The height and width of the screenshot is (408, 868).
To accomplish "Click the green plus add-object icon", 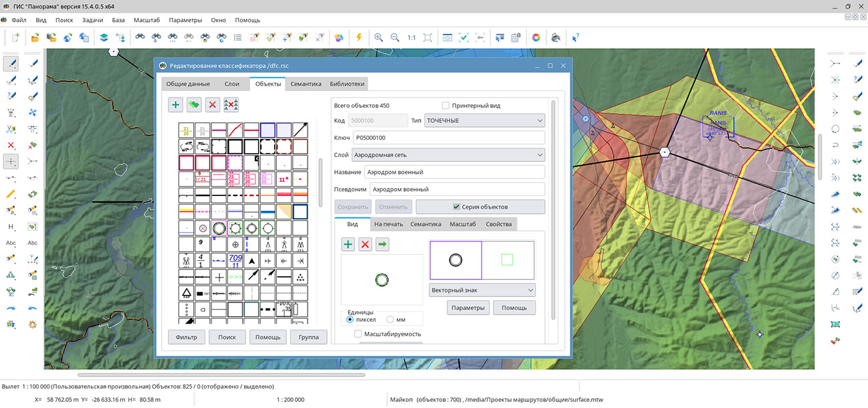I will 175,104.
